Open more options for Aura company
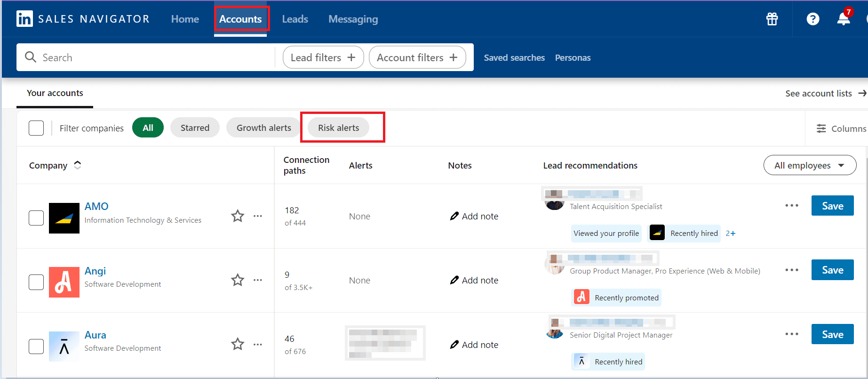Screen dimensions: 868x379 [x=258, y=345]
